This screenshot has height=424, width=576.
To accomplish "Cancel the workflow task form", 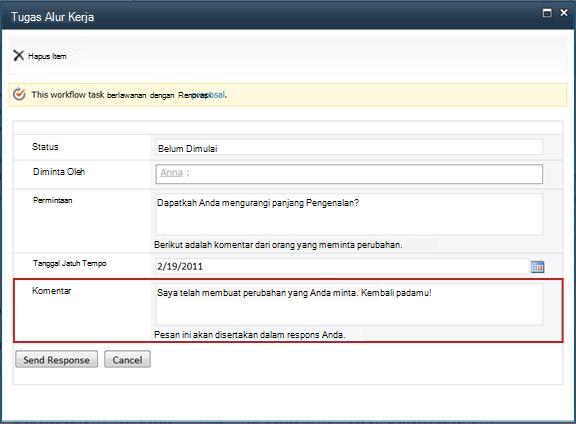I will tap(127, 359).
